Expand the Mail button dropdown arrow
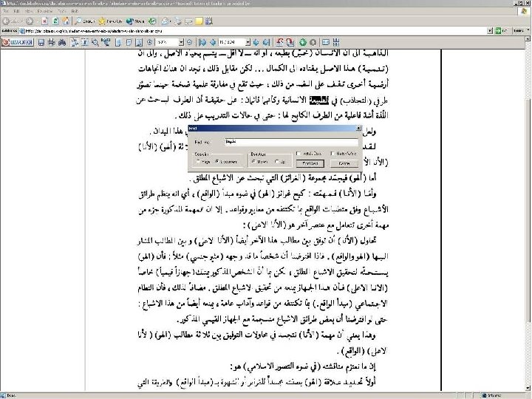The height and width of the screenshot is (399, 532). point(171,21)
